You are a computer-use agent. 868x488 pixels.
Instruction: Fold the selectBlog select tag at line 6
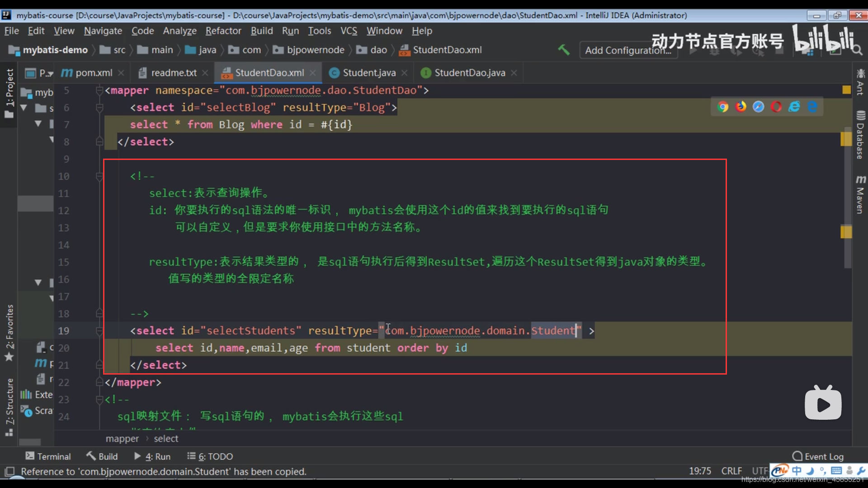tap(99, 108)
